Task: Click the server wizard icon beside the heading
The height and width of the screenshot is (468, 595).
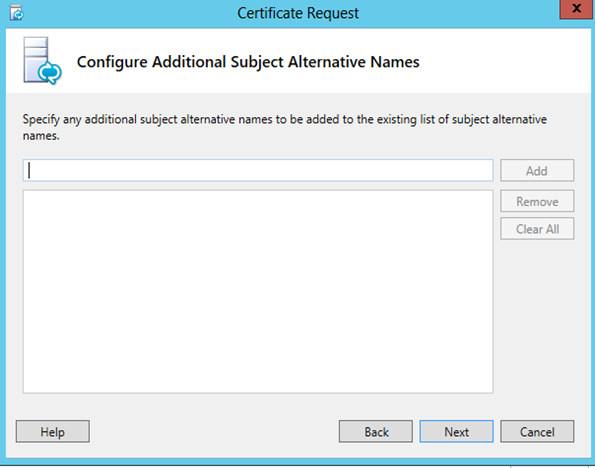Action: 42,61
